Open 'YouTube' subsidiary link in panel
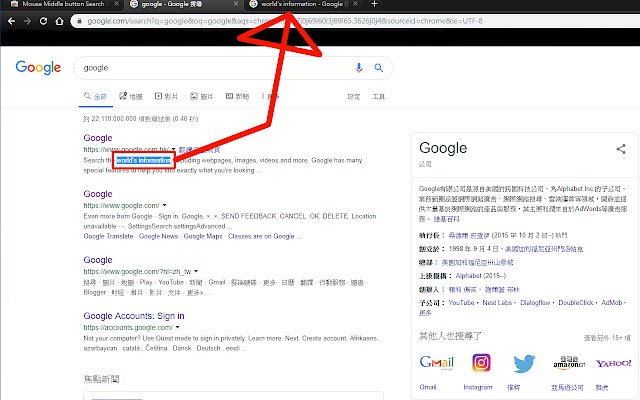 point(461,303)
